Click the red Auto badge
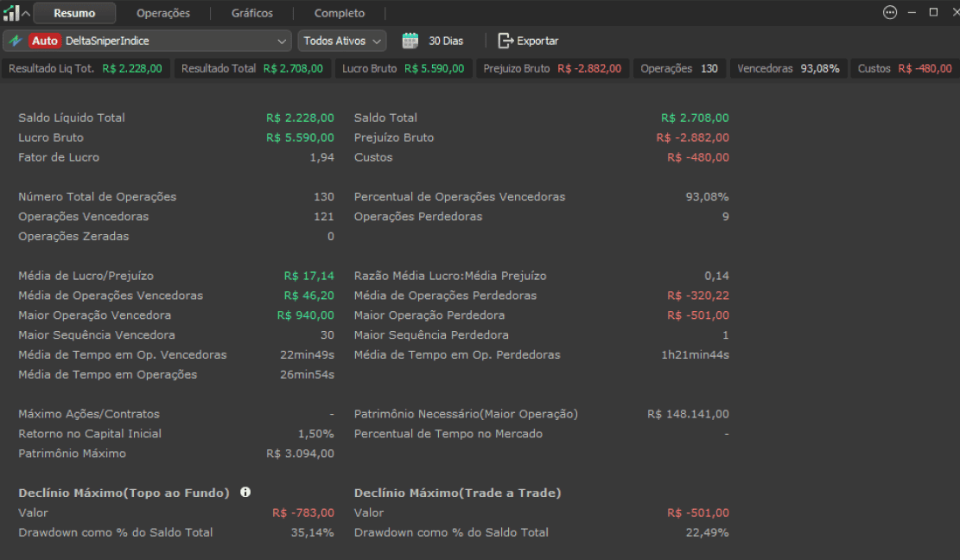Viewport: 960px width, 560px height. (x=44, y=41)
